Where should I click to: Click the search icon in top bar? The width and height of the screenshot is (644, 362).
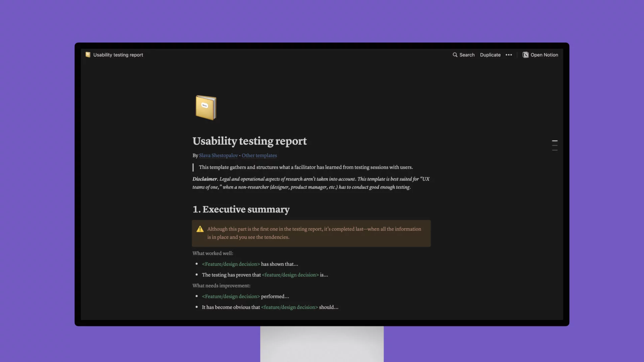[455, 54]
